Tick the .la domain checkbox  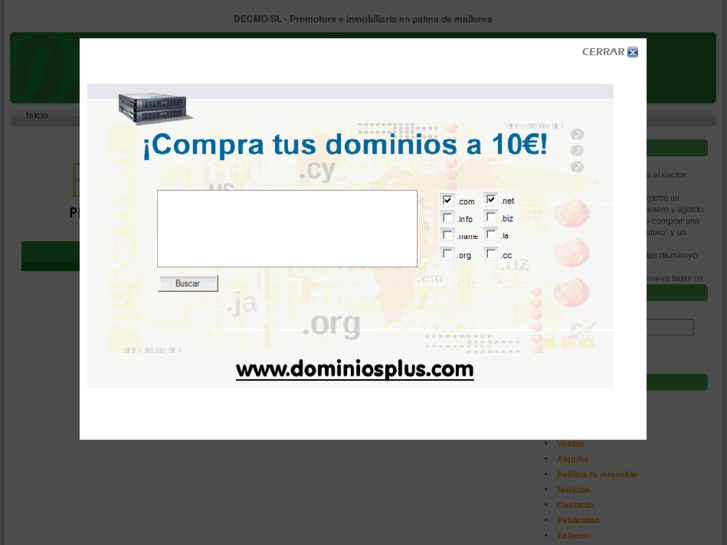(x=491, y=234)
